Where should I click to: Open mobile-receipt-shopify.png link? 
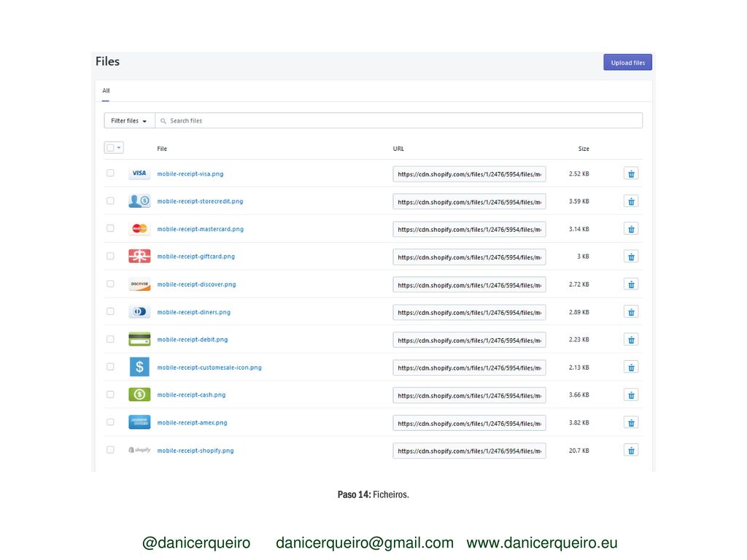tap(196, 450)
